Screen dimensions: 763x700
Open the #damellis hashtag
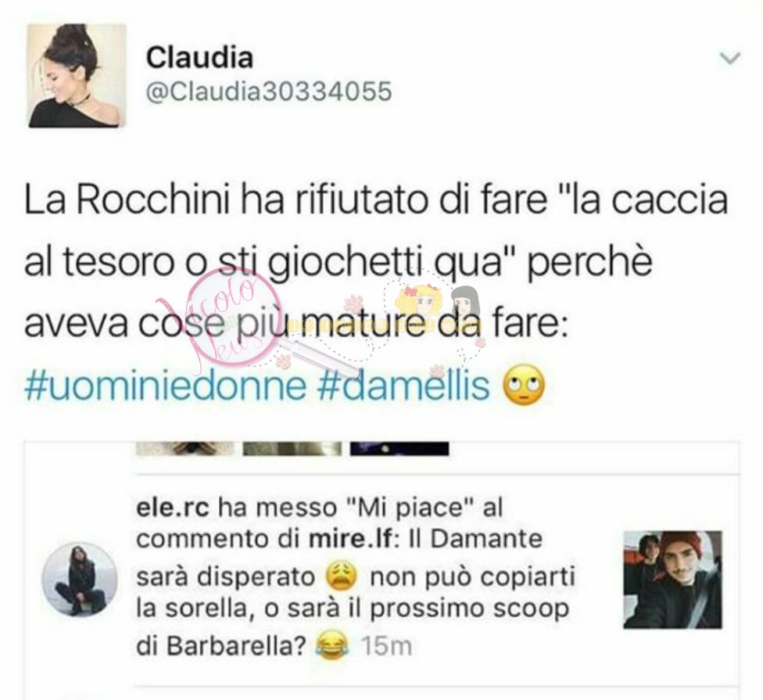403,385
